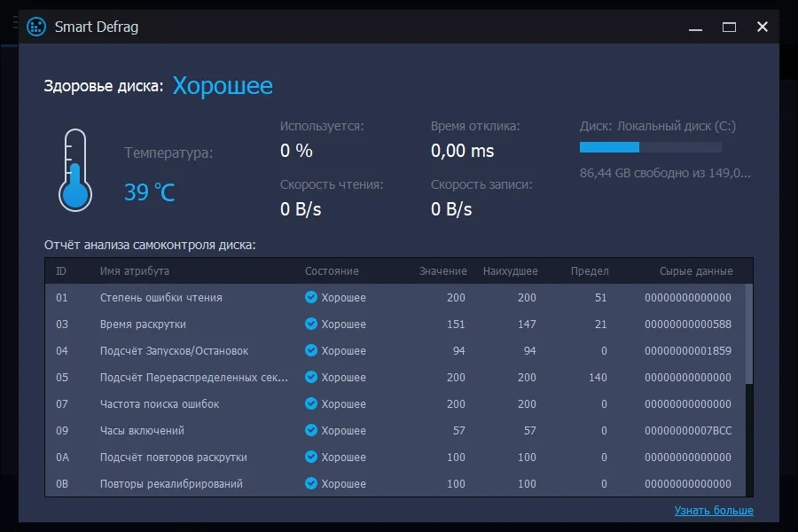Click the Скорость чтения 0 B/s value
The height and width of the screenshot is (532, 798).
(301, 209)
